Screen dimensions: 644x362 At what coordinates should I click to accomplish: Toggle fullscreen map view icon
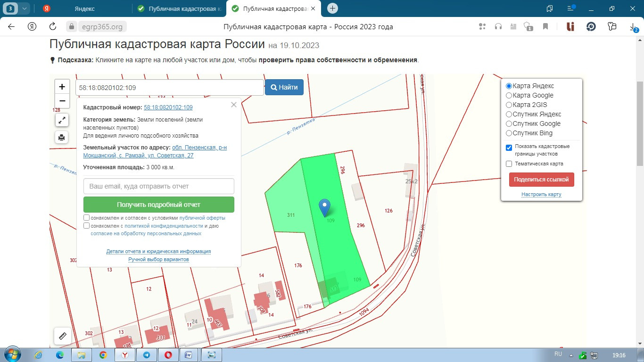point(62,120)
